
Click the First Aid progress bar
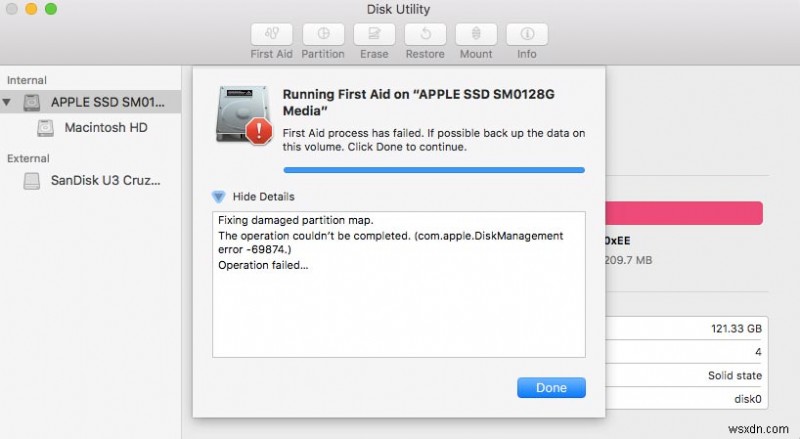pos(433,170)
